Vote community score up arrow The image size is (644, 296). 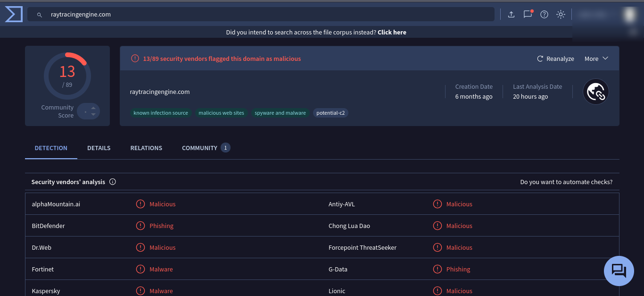point(93,108)
